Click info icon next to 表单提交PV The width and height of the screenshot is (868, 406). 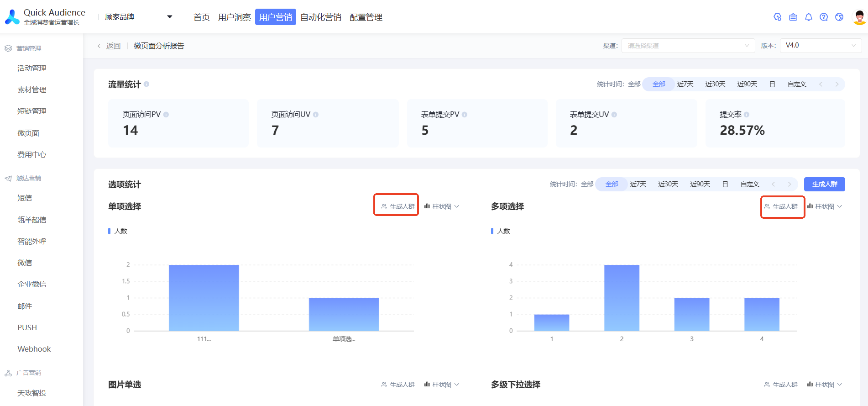465,115
